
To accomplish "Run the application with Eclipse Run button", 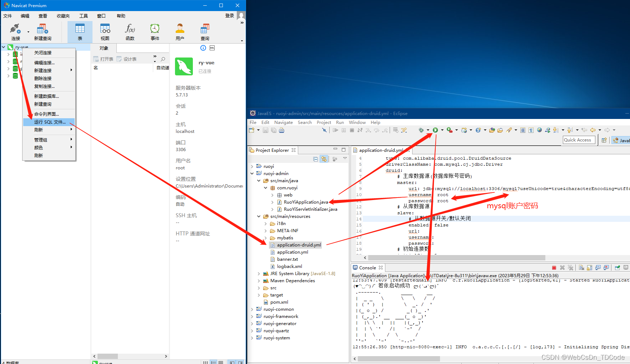I will point(436,130).
